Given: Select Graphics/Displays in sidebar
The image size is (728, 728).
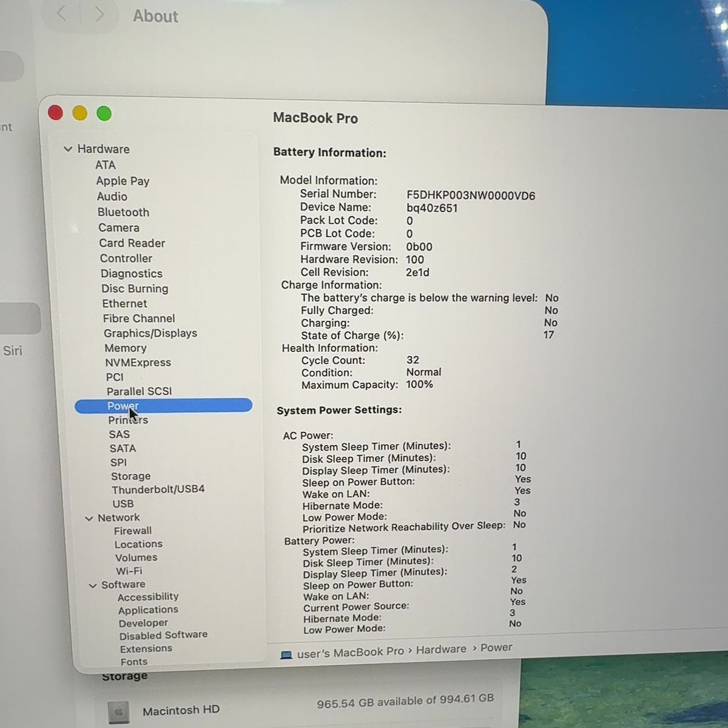Looking at the screenshot, I should point(150,333).
